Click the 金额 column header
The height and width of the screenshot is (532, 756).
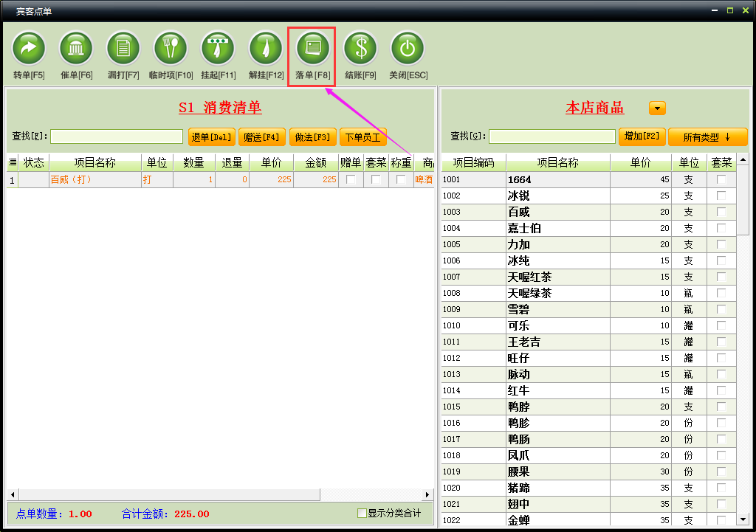coord(316,162)
